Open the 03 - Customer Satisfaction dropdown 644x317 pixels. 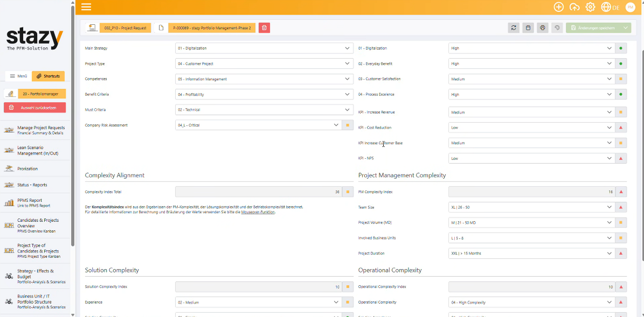[531, 79]
